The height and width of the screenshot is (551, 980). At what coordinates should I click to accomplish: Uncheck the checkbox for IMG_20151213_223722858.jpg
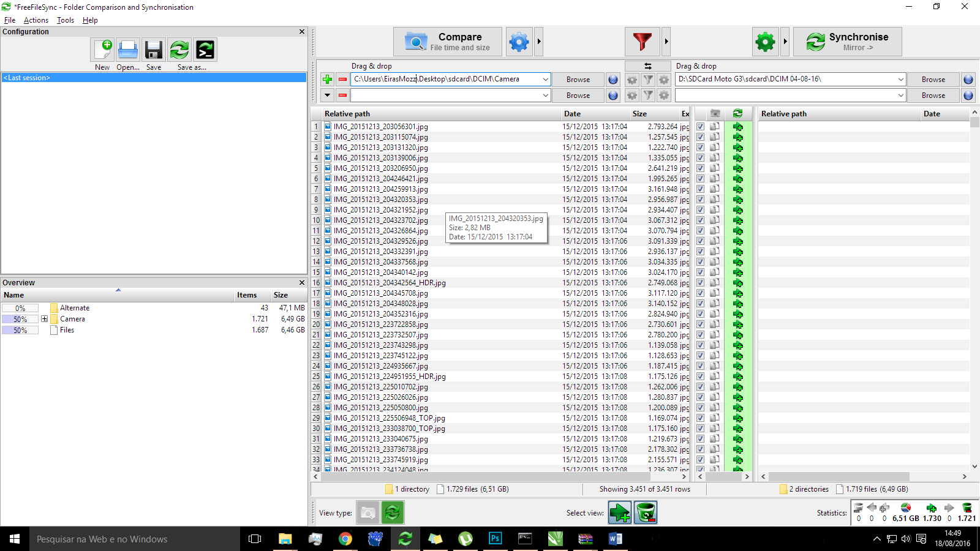(x=700, y=324)
